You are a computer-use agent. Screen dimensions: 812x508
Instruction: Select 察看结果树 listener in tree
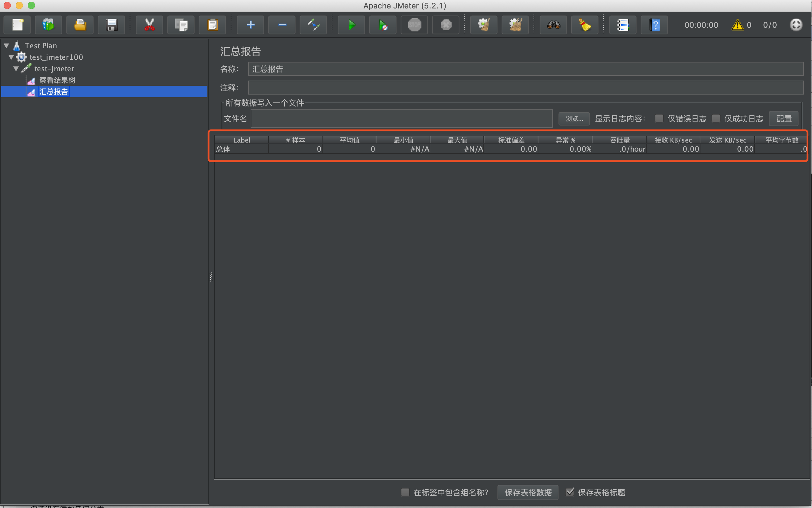57,80
